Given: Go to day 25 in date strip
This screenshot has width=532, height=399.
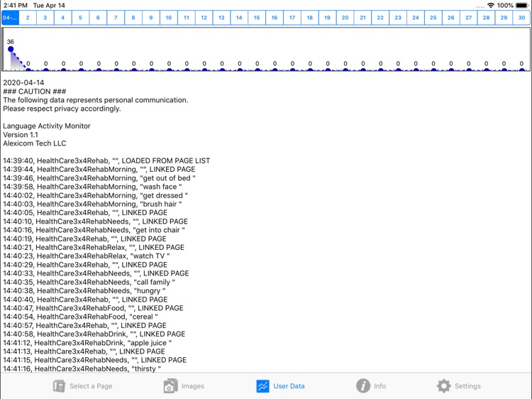Looking at the screenshot, I should pyautogui.click(x=433, y=18).
